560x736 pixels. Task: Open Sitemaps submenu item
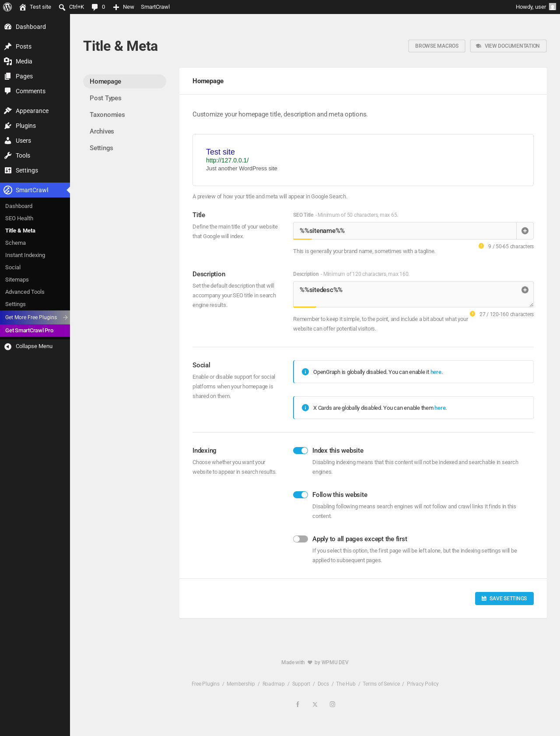(x=35, y=280)
